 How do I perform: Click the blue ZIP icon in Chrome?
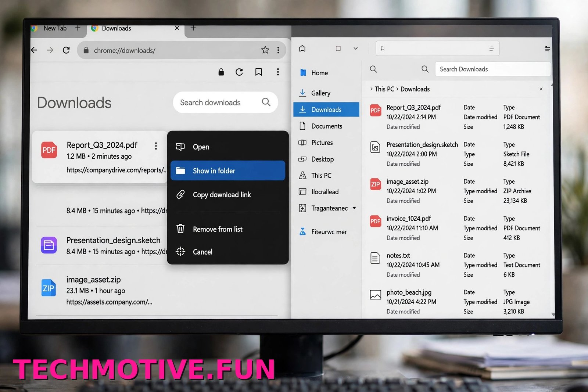point(48,288)
